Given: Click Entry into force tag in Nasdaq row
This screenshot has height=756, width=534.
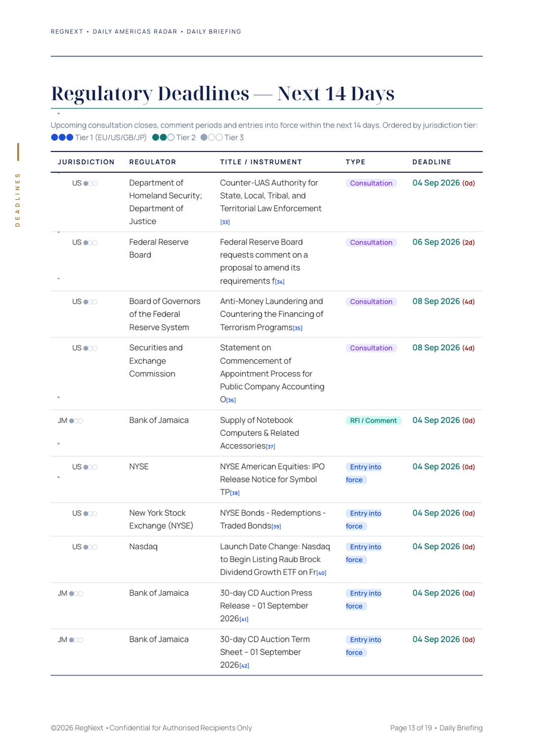Looking at the screenshot, I should point(364,553).
